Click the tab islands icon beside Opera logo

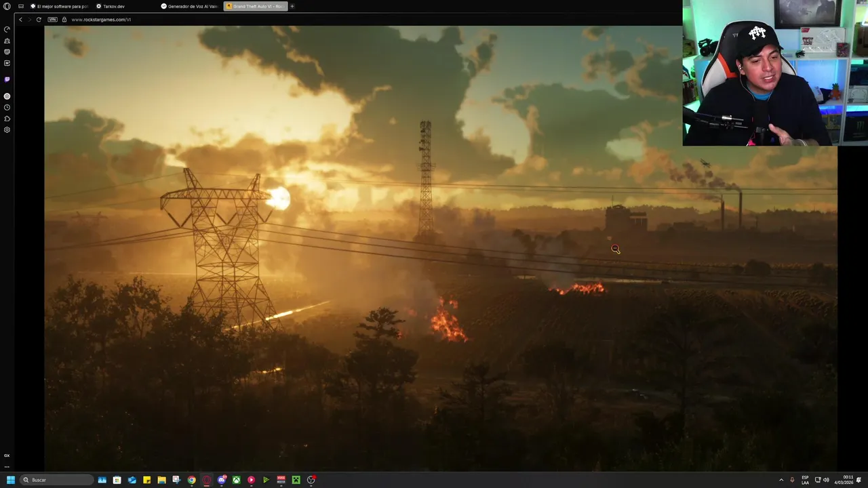pos(21,6)
